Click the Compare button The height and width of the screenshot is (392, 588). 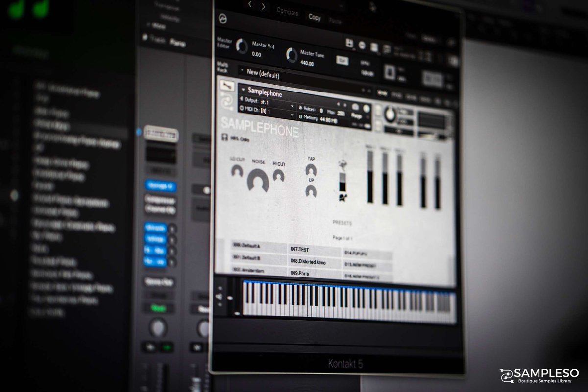(288, 12)
